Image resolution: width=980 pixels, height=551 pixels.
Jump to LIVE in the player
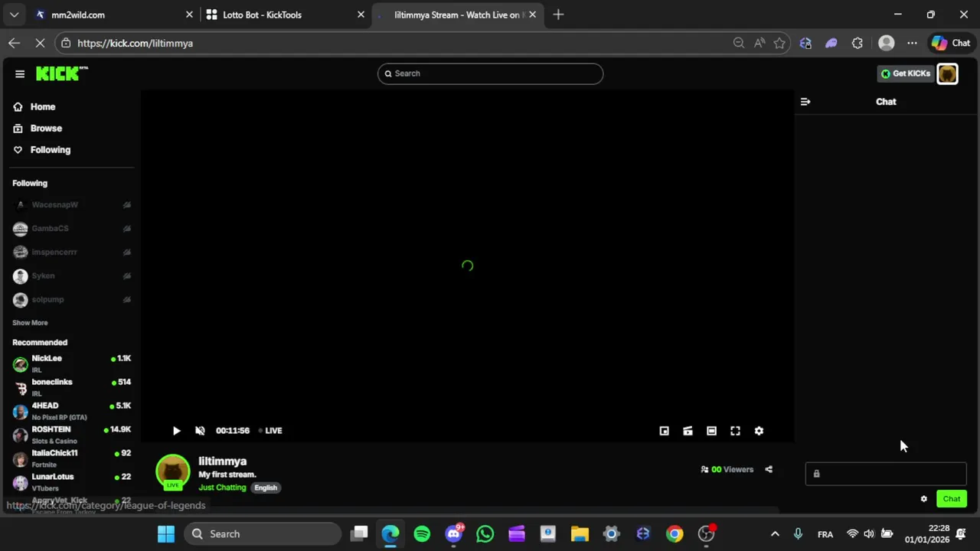pos(270,431)
